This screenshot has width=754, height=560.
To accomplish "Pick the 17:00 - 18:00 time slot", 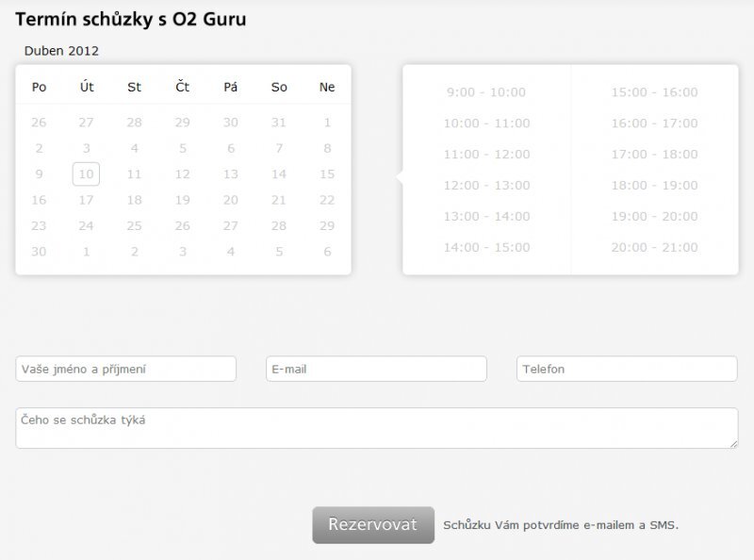I will coord(654,155).
